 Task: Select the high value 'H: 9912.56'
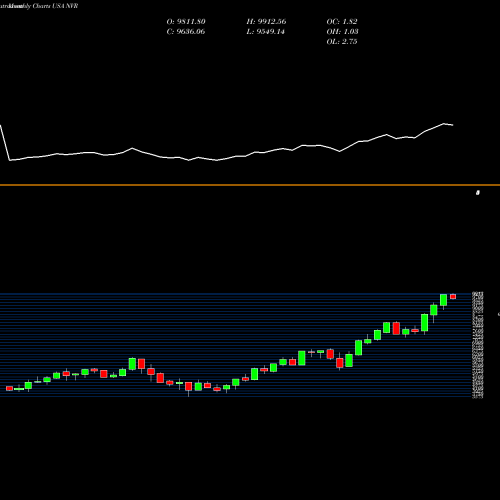(266, 21)
